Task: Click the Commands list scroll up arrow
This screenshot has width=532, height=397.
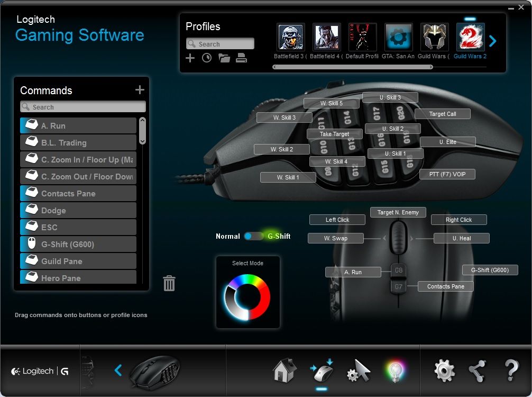Action: coord(142,120)
